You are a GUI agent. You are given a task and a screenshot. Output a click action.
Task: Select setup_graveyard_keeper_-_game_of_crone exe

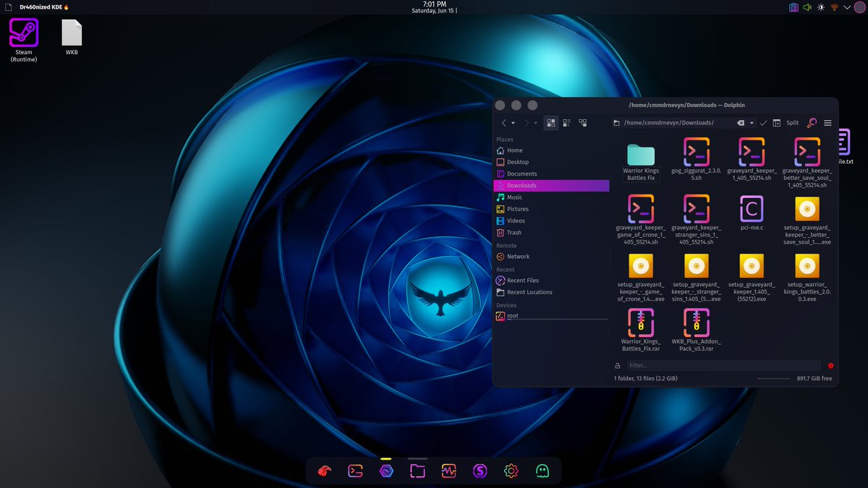click(641, 277)
